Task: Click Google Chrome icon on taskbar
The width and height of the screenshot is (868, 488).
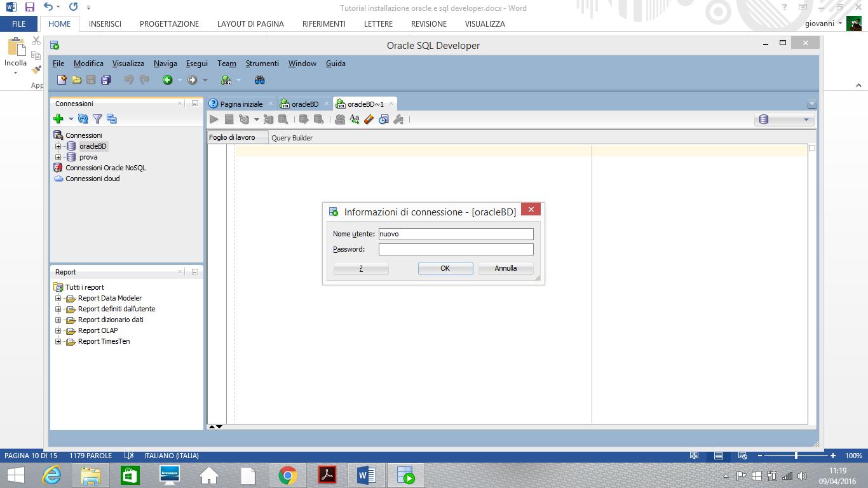Action: pyautogui.click(x=288, y=475)
